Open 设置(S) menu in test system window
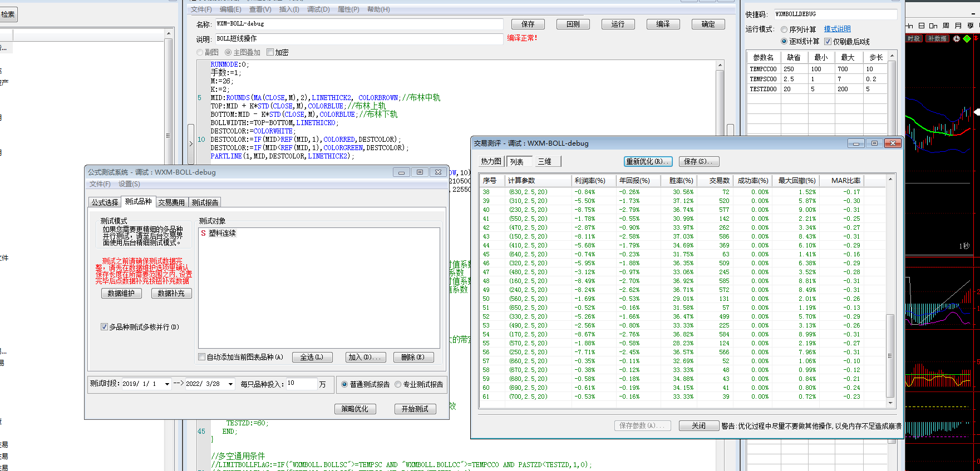Screen dimensions: 980x471 (129, 184)
